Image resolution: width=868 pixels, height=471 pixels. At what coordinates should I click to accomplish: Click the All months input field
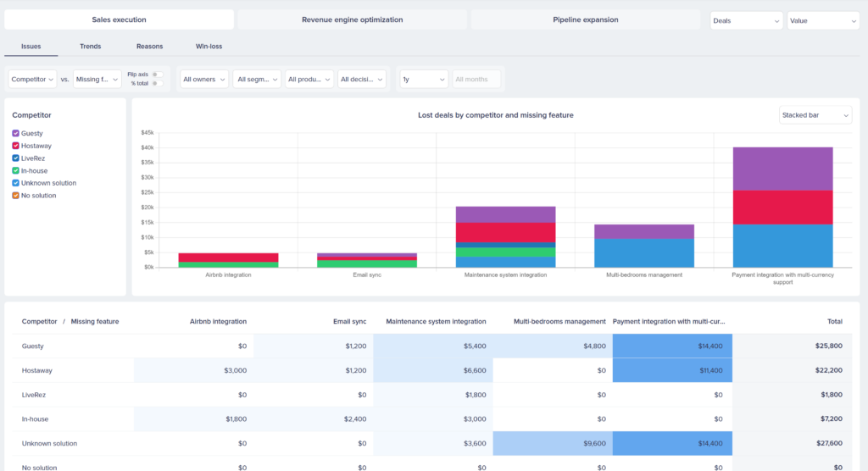click(476, 80)
